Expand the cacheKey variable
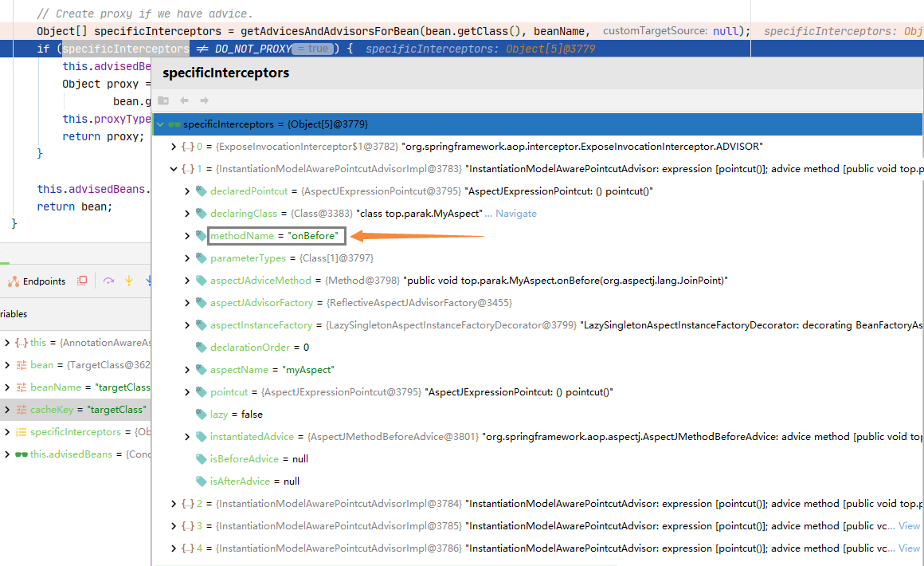Screen dimensions: 924x566 click(x=7, y=410)
